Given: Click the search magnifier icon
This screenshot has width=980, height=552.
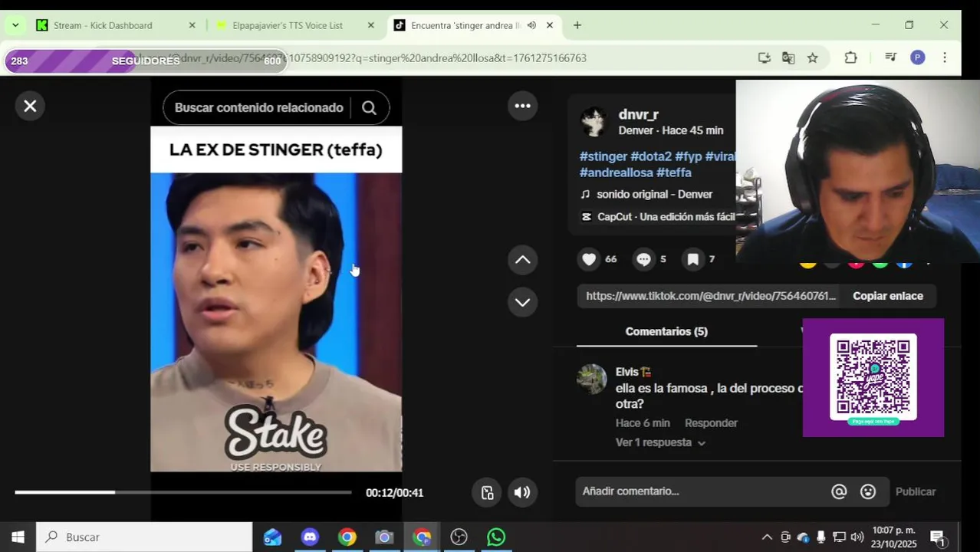Looking at the screenshot, I should point(369,108).
